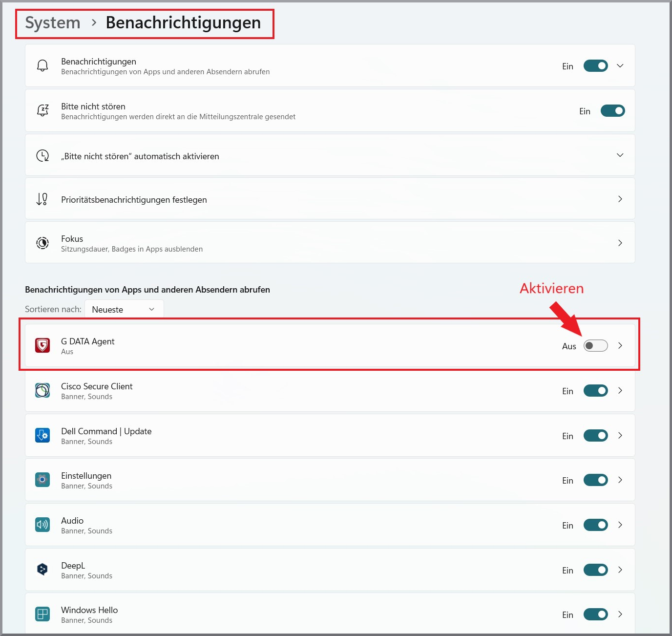Screen dimensions: 672x636
Task: Expand automatic Bitte nicht stören settings chevron
Action: [620, 155]
